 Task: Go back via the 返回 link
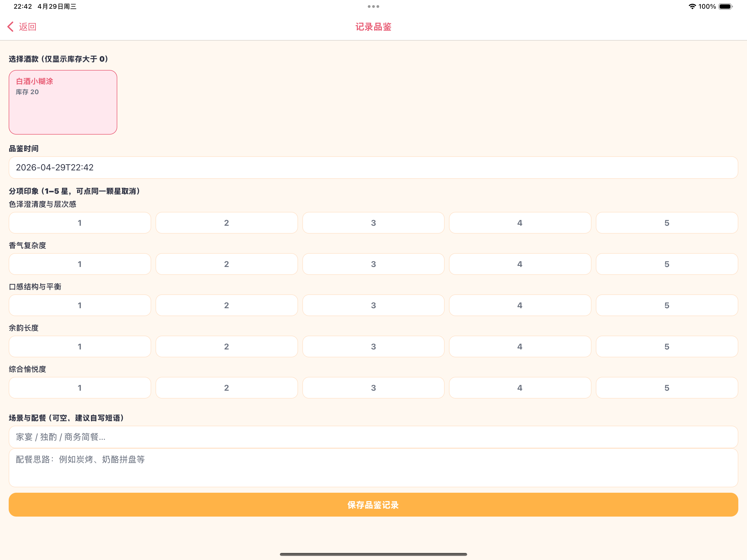pos(28,27)
